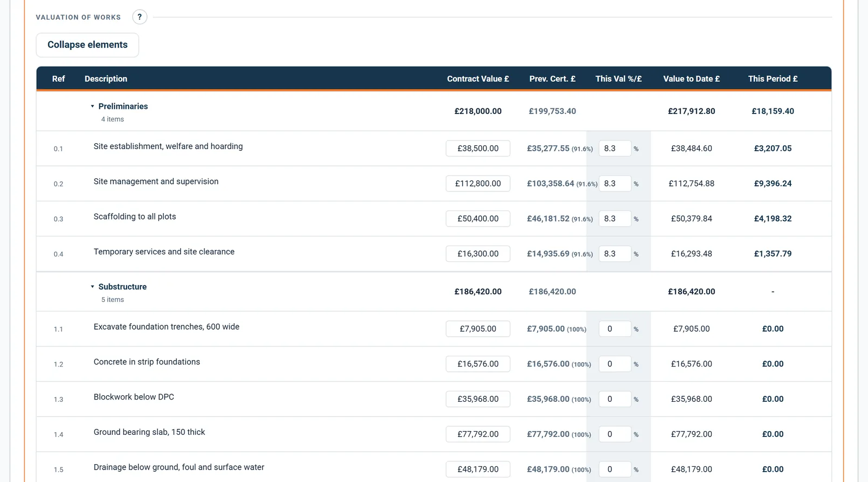
Task: Toggle the % unit for Temporary services row
Action: click(636, 254)
